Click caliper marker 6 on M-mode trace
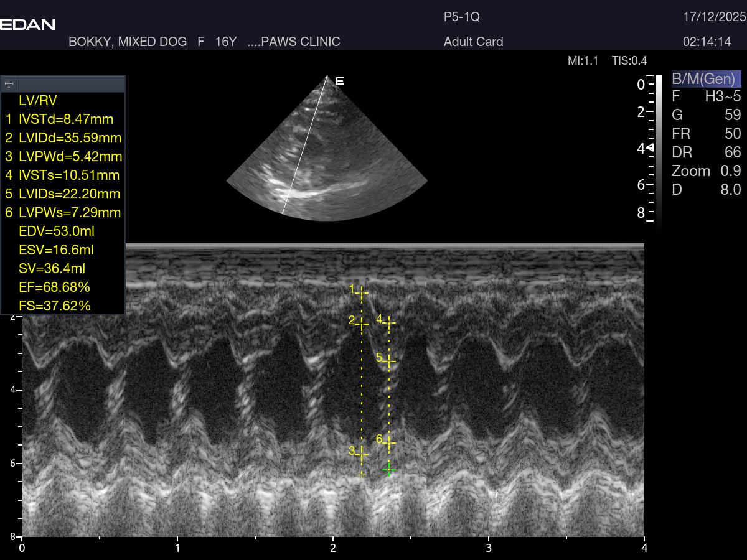 click(389, 443)
